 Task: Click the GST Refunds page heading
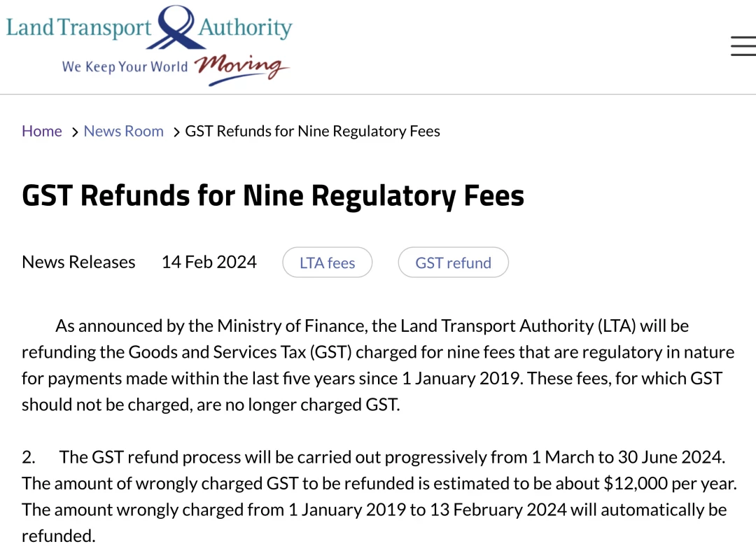coord(273,196)
